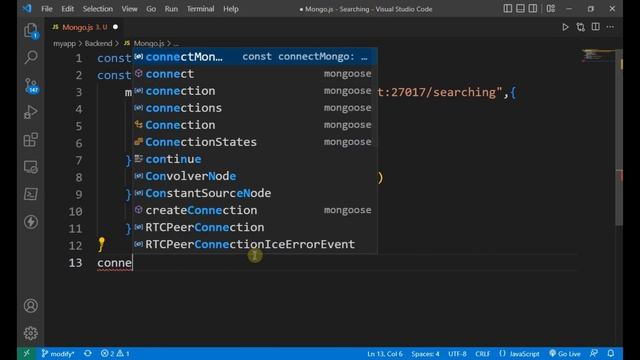Select the continue keyword suggestion
Image resolution: width=640 pixels, height=360 pixels.
(x=255, y=159)
